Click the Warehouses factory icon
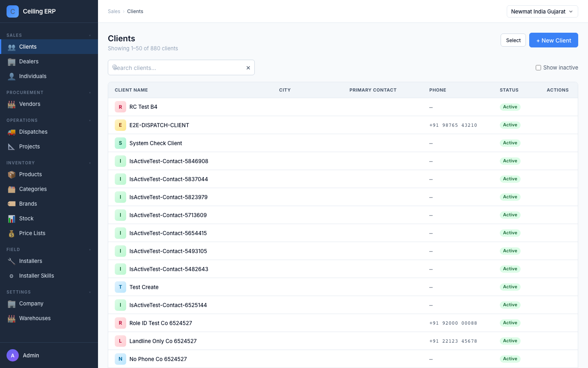 [11, 319]
